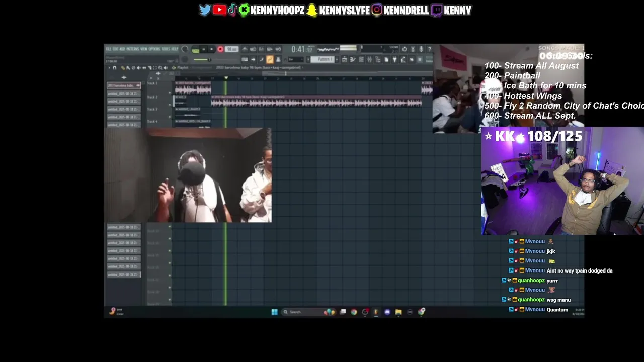Toggle overdub blend recording icon
644x362 pixels.
click(270, 49)
